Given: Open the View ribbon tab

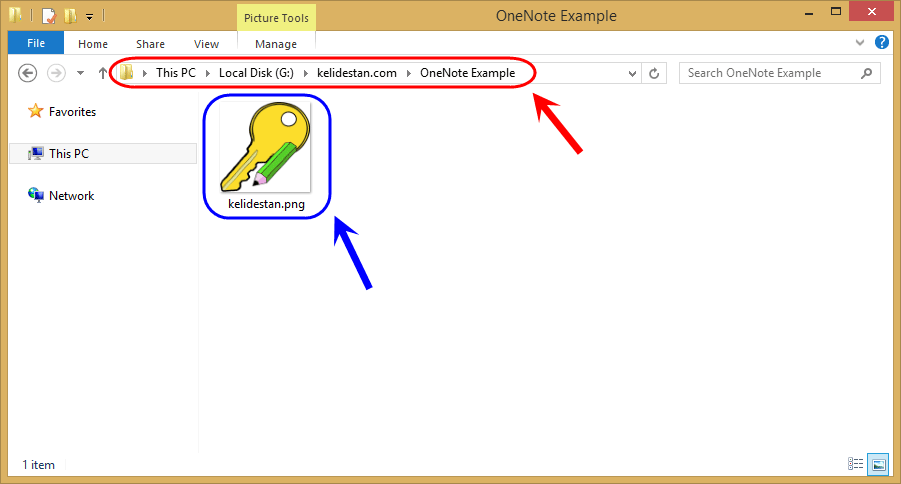Looking at the screenshot, I should (x=206, y=44).
